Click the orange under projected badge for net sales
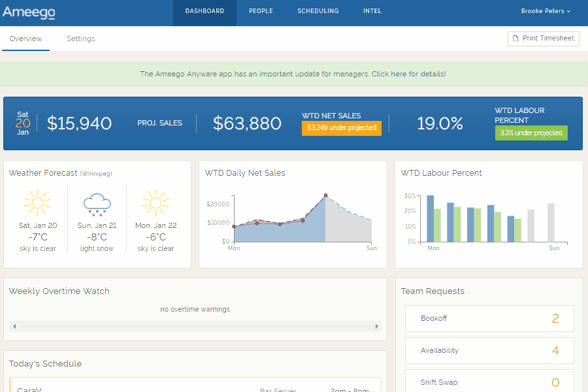 (341, 128)
